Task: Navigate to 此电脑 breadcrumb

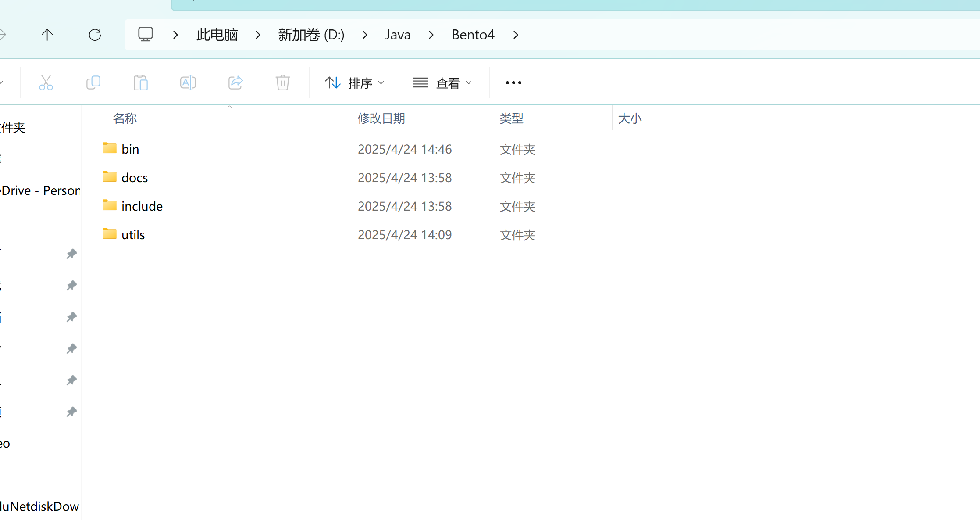Action: pos(217,35)
